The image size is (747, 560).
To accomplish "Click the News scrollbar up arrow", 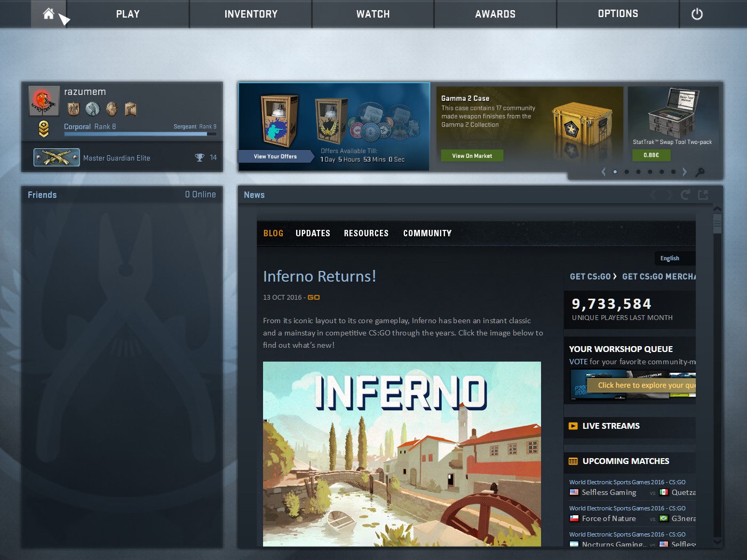I will (x=718, y=210).
